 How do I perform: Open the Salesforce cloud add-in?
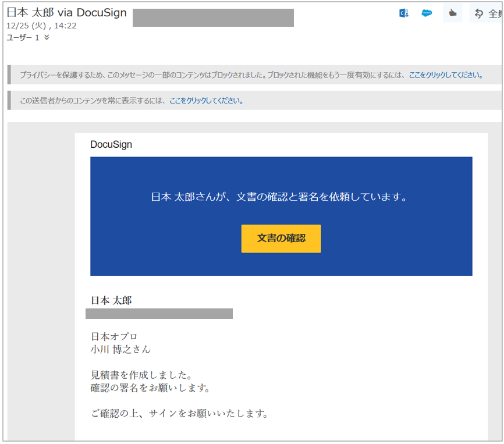click(427, 13)
